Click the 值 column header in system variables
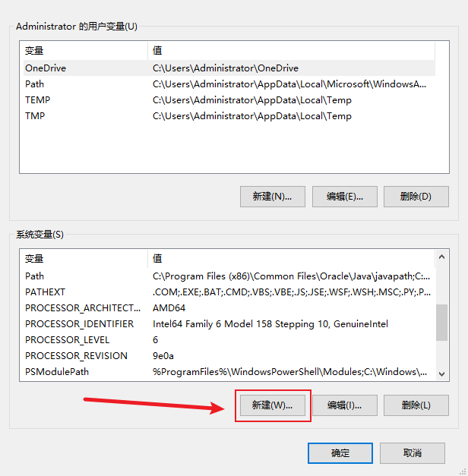 point(289,259)
